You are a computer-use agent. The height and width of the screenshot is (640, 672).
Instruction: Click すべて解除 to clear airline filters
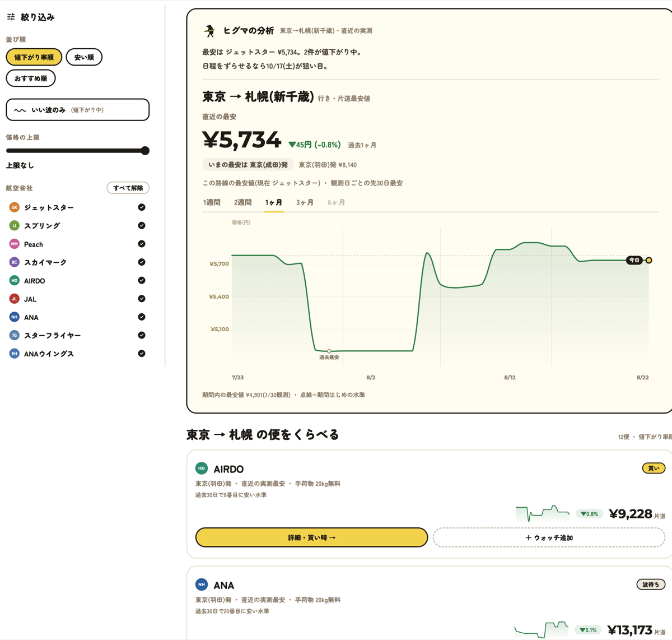(128, 188)
